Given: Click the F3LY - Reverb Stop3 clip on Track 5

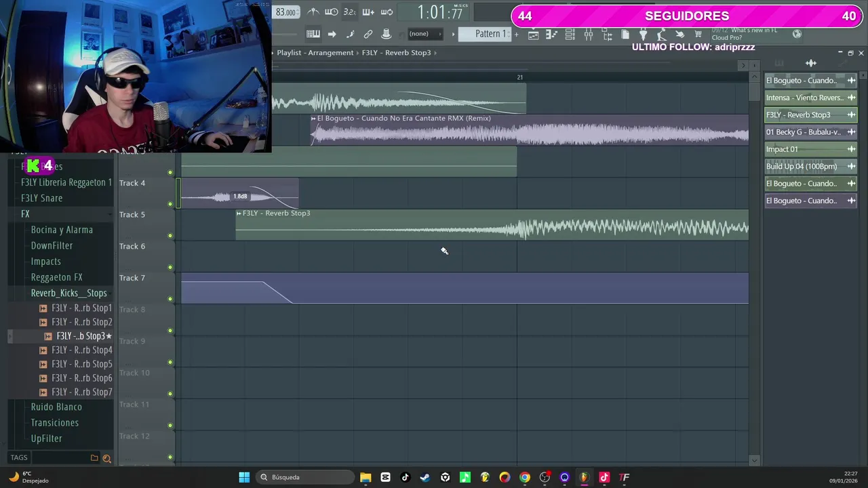Looking at the screenshot, I should (492, 225).
